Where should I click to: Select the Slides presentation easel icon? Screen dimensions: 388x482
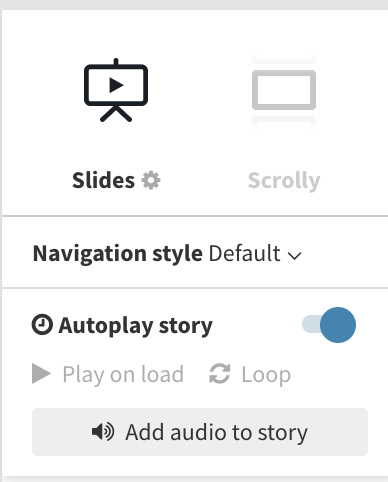(x=116, y=90)
